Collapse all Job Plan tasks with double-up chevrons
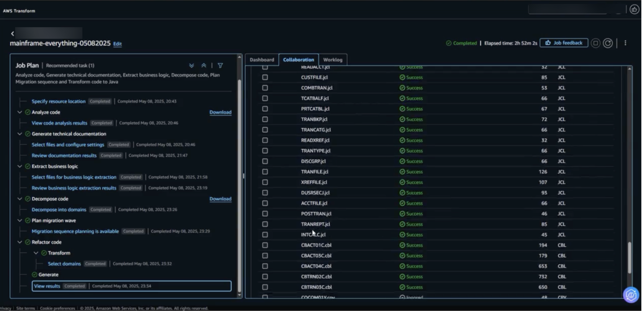Image resolution: width=644 pixels, height=311 pixels. click(x=204, y=65)
